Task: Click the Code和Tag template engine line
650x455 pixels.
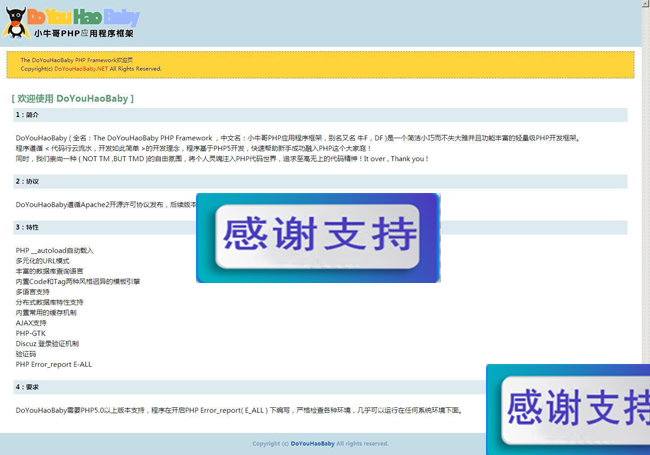Action: (78, 281)
